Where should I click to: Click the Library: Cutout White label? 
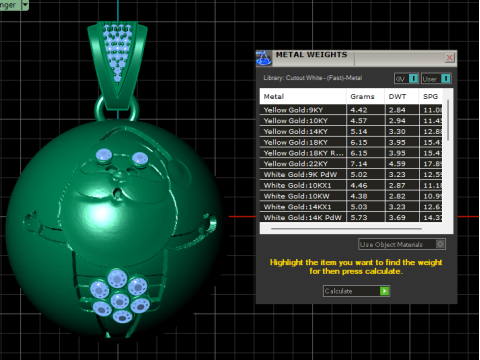pyautogui.click(x=313, y=78)
